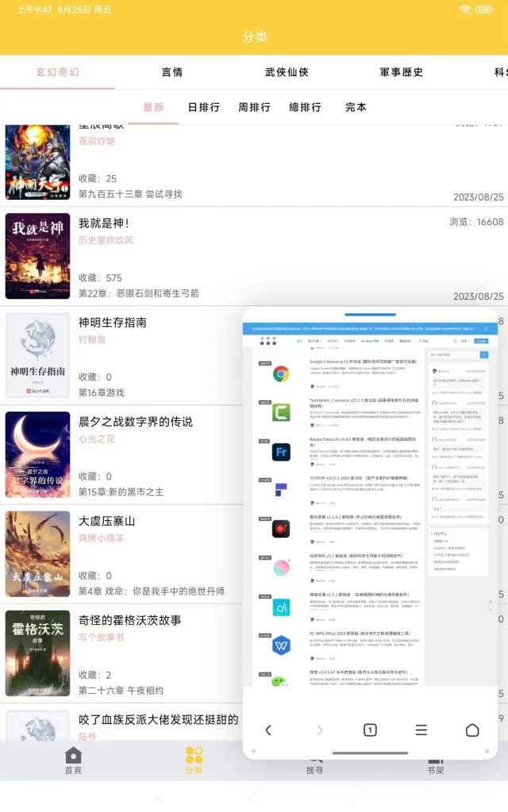Check the Wi-Fi status icon

click(x=465, y=10)
